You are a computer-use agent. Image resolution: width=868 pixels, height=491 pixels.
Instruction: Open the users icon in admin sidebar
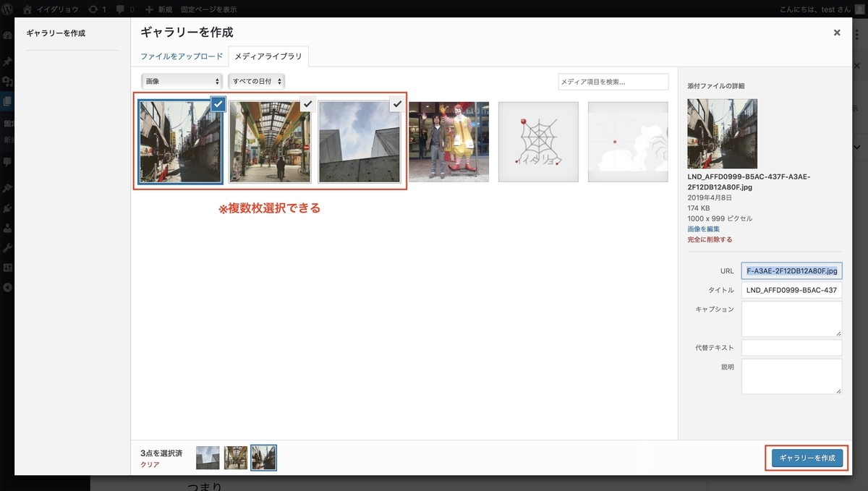click(x=7, y=228)
